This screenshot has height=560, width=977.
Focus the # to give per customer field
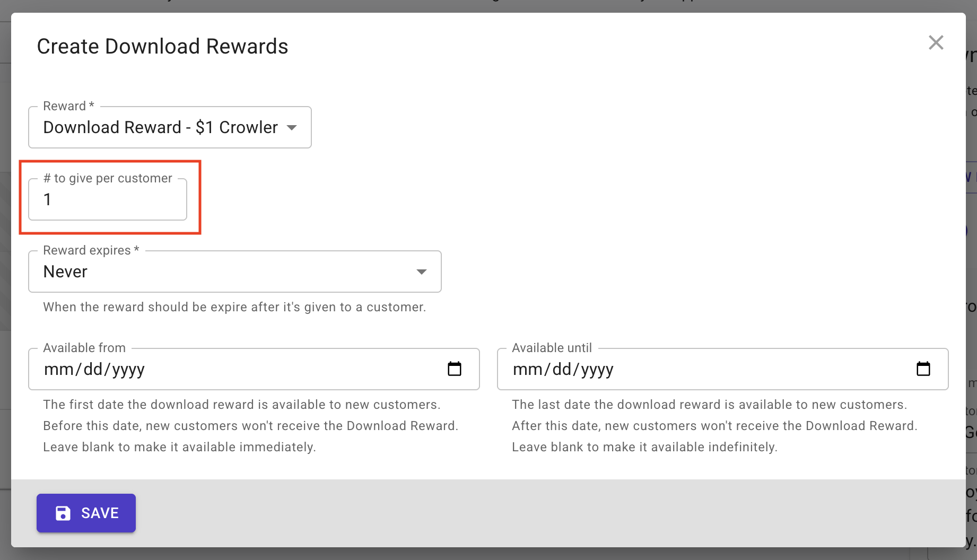click(x=107, y=199)
